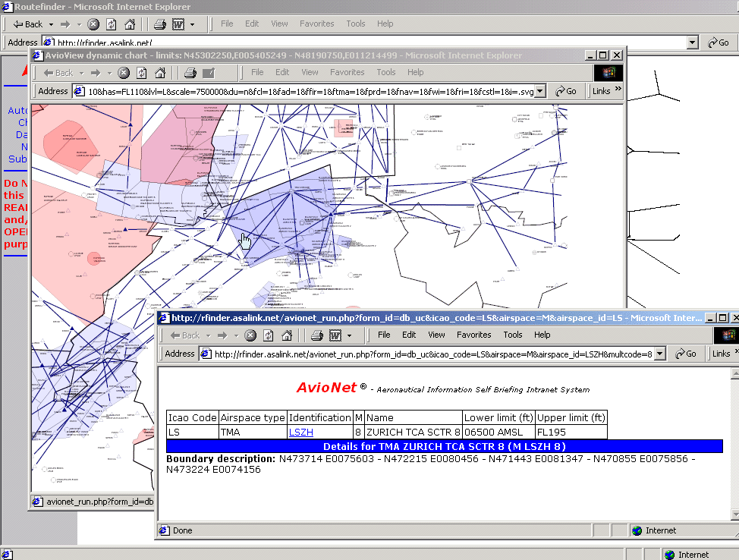Click Refresh icon in Routefinder window toolbar

coord(112,24)
